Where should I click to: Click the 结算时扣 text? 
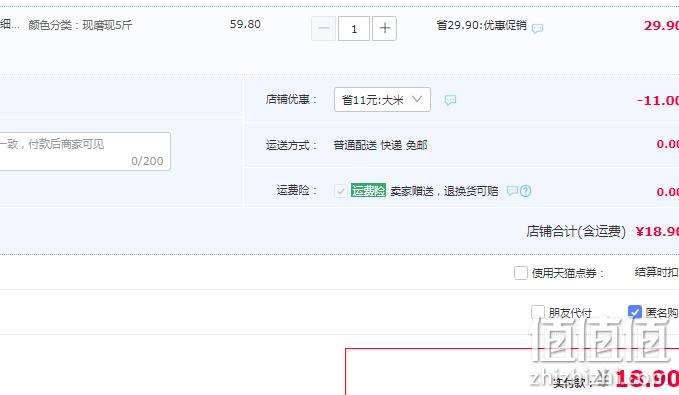[x=656, y=272]
